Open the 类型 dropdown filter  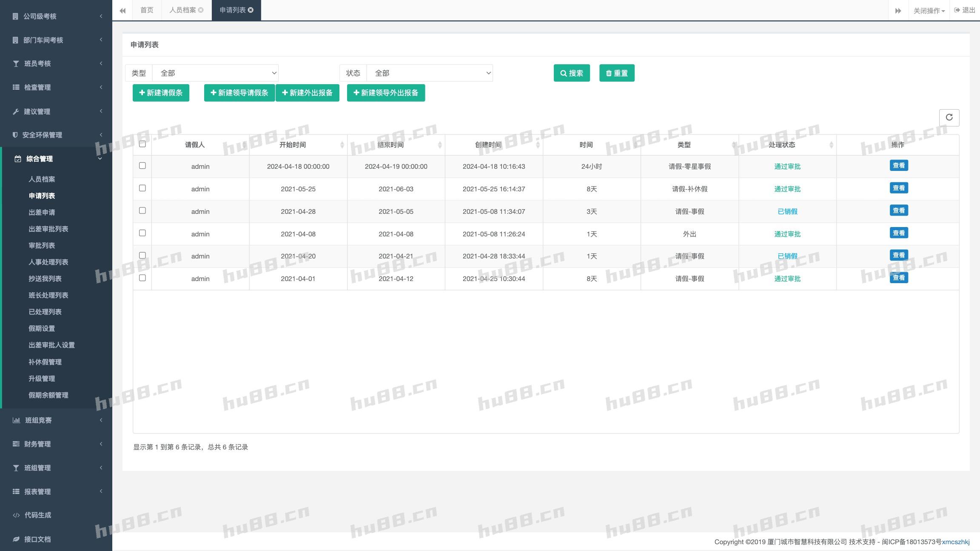point(215,73)
